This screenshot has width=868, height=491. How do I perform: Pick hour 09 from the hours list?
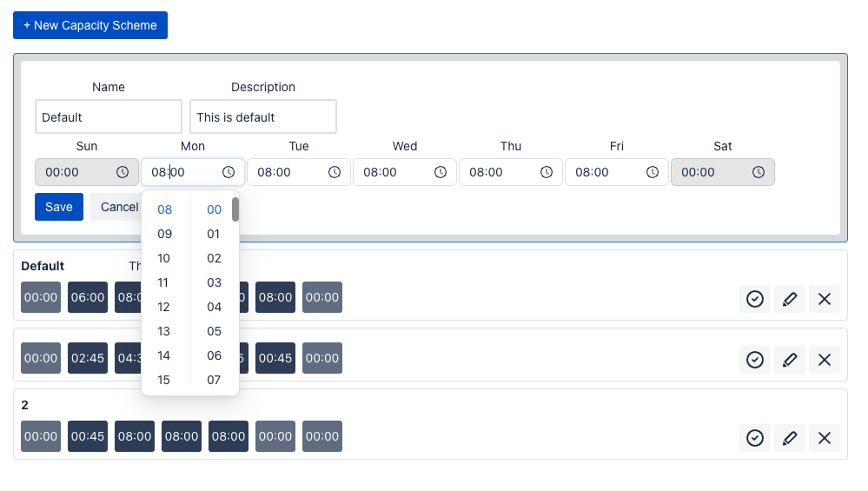pyautogui.click(x=164, y=234)
